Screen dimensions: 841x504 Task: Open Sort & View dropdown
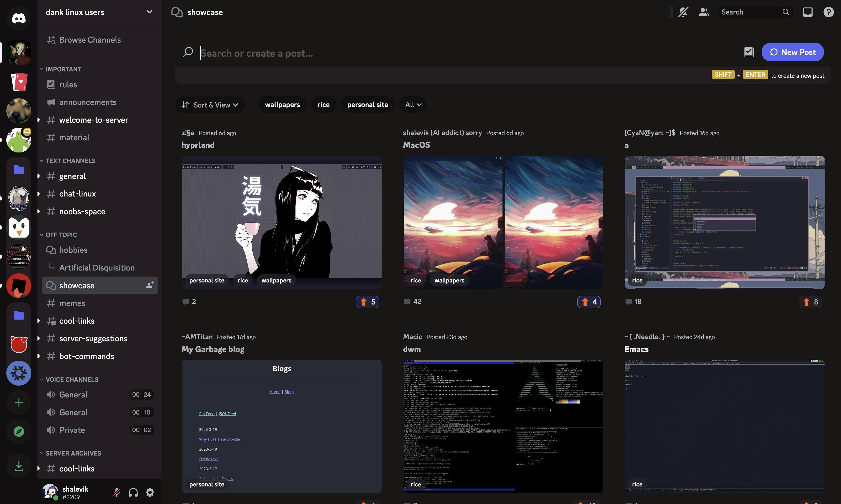(x=210, y=105)
